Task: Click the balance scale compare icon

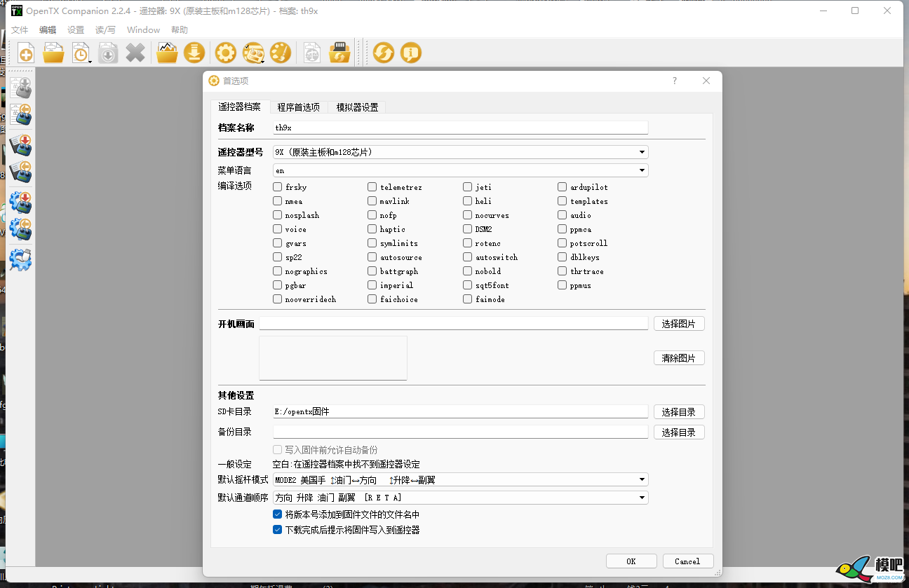Action: click(x=312, y=53)
